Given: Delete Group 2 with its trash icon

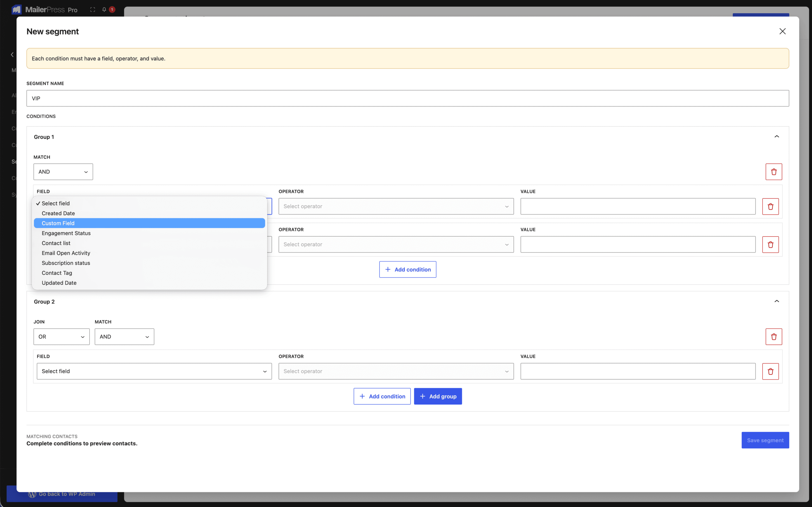Looking at the screenshot, I should 773,337.
